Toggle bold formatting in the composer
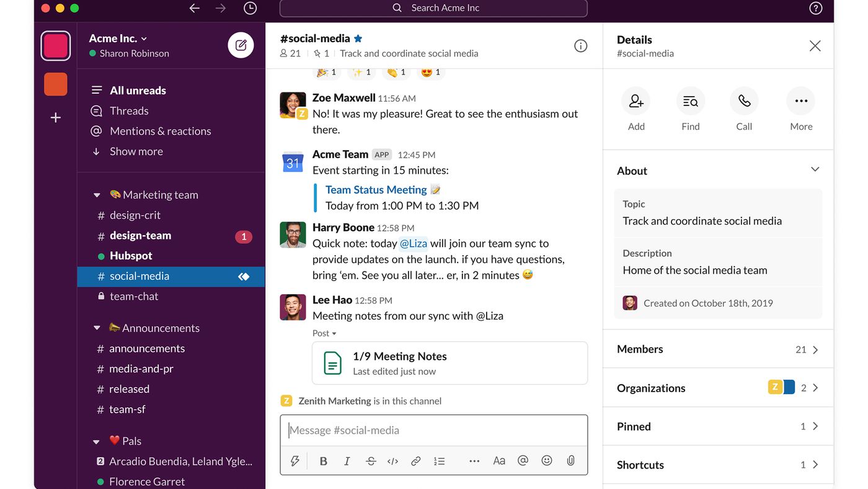 [323, 460]
